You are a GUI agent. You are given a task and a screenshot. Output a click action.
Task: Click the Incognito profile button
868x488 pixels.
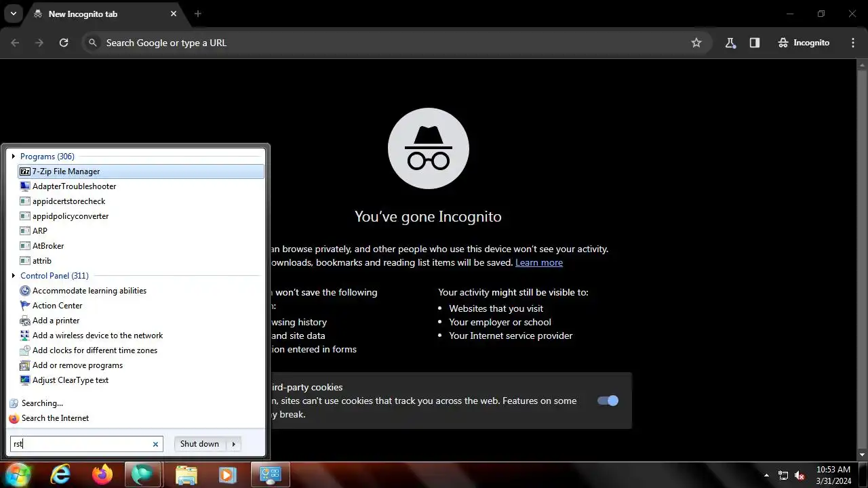pos(804,43)
